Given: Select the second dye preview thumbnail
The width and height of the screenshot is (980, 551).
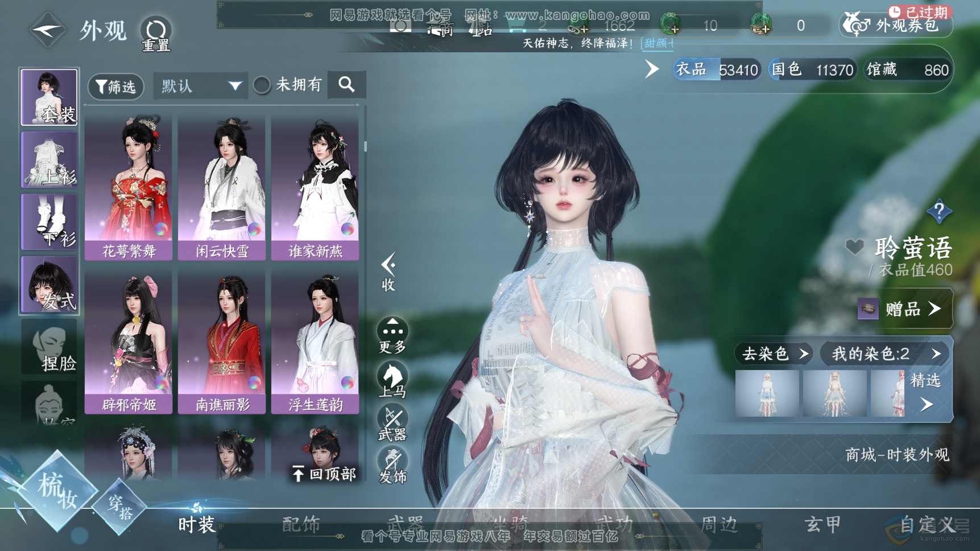Looking at the screenshot, I should [834, 393].
